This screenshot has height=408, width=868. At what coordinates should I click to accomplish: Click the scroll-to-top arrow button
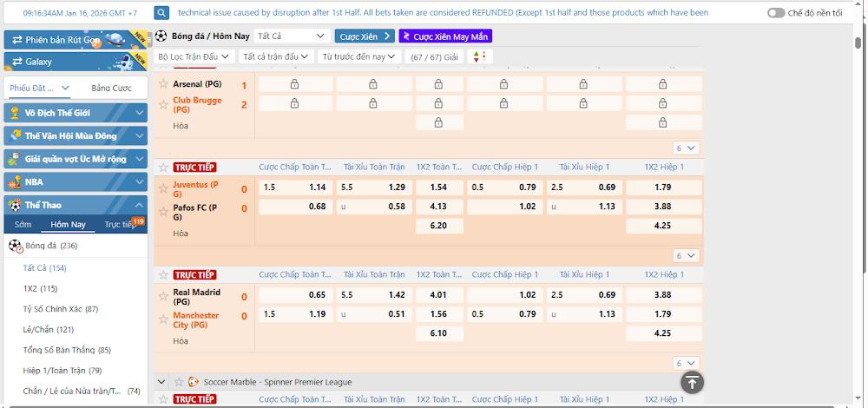coord(691,382)
